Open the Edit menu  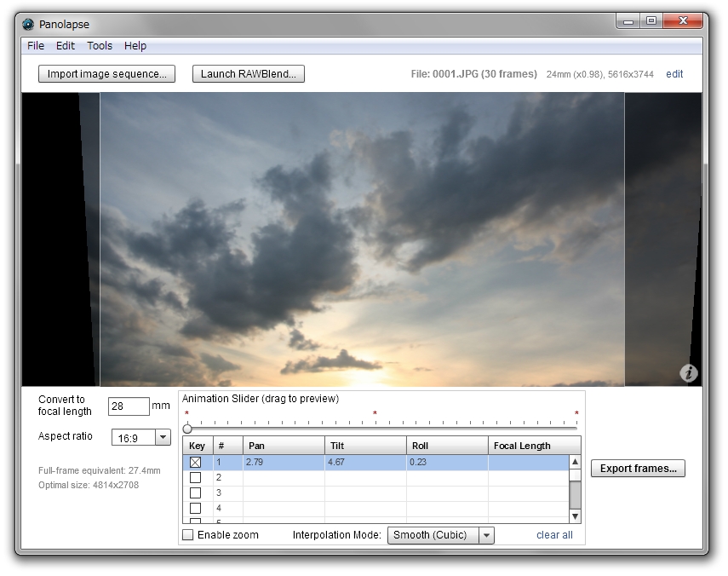(65, 46)
